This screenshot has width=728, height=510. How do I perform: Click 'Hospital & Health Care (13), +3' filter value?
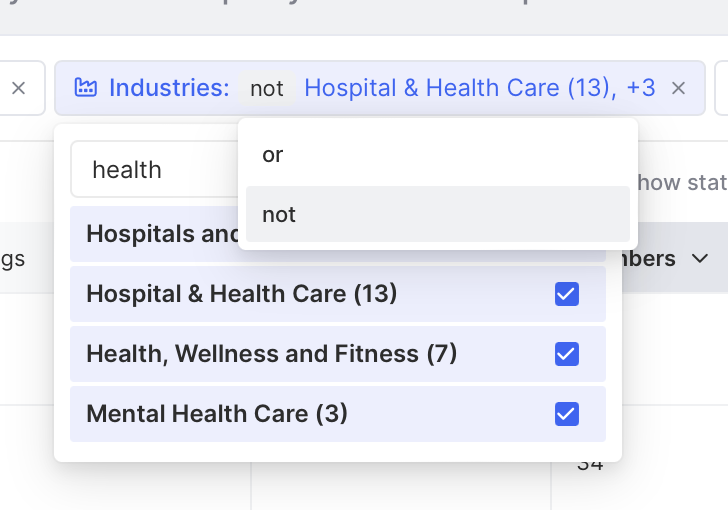pyautogui.click(x=480, y=88)
